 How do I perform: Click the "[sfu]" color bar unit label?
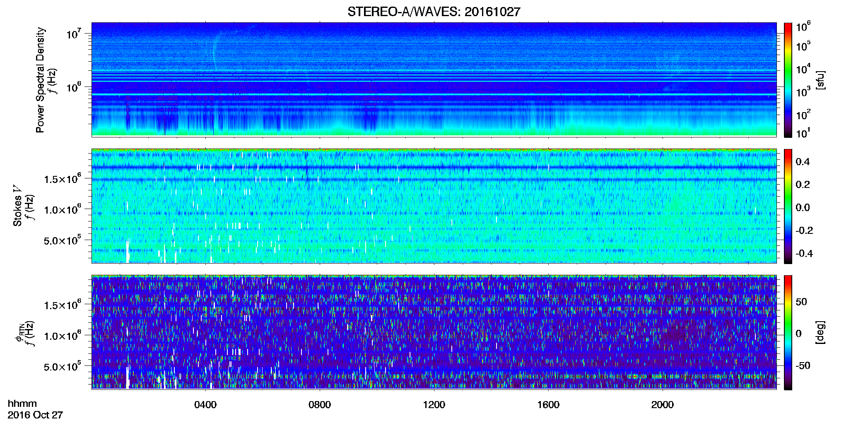click(820, 80)
